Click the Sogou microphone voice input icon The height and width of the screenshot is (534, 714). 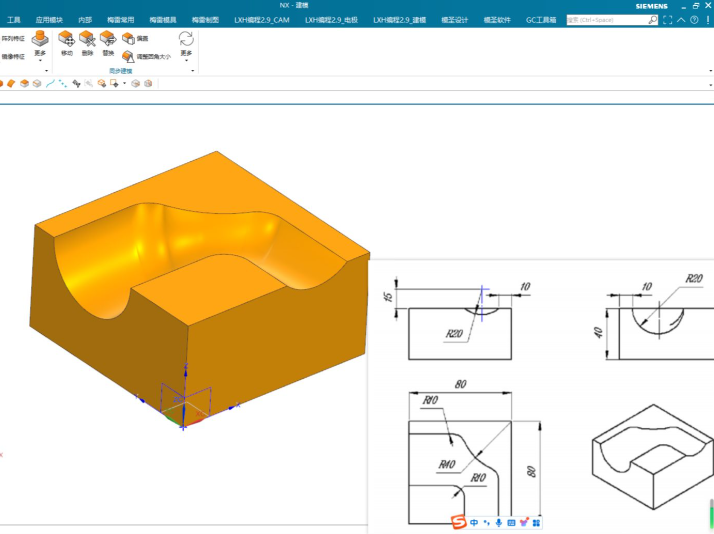(499, 523)
